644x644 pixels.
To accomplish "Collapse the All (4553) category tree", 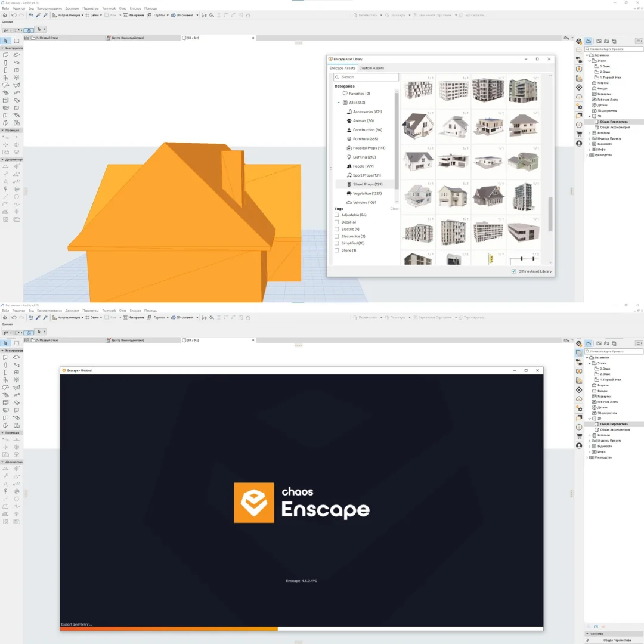I will click(339, 103).
